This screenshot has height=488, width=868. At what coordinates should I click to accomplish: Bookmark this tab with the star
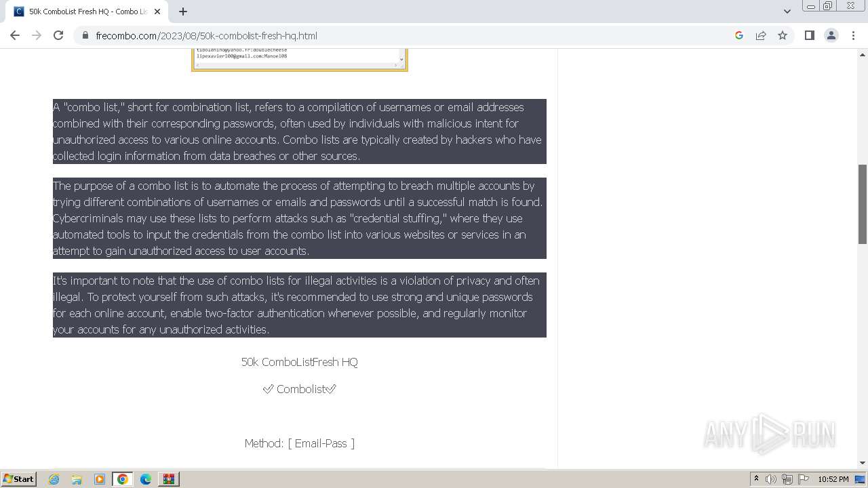click(783, 35)
